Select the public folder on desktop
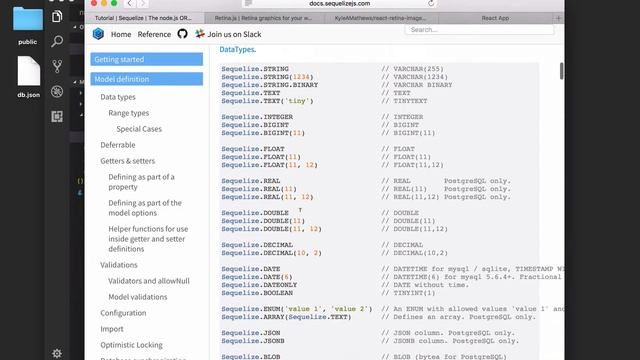640x360 pixels. point(28,26)
